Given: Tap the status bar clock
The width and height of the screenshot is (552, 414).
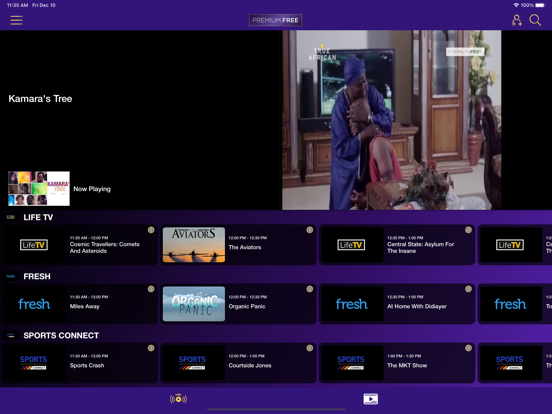Looking at the screenshot, I should [17, 5].
